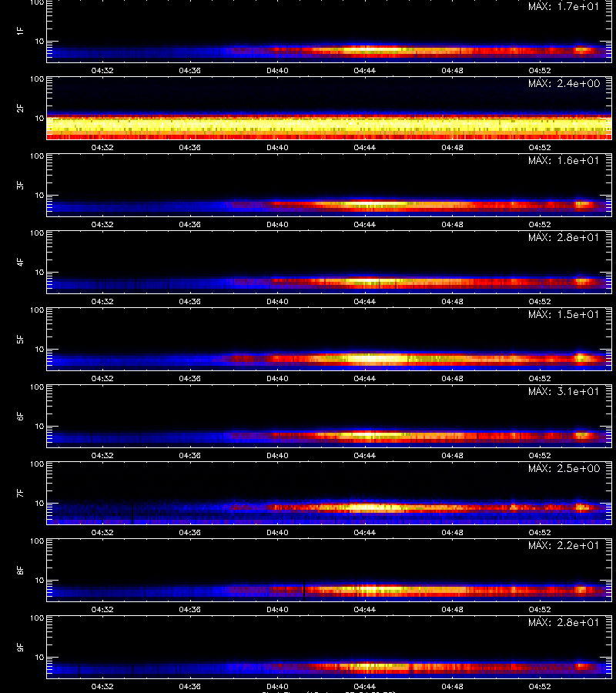Click the 04:48 tick label under 8F panel
616x693 pixels.
click(x=452, y=610)
